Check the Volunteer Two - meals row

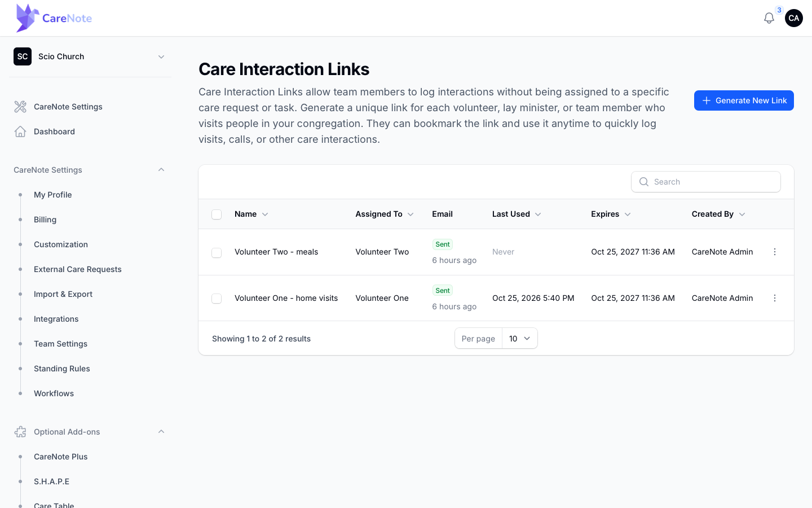[217, 252]
